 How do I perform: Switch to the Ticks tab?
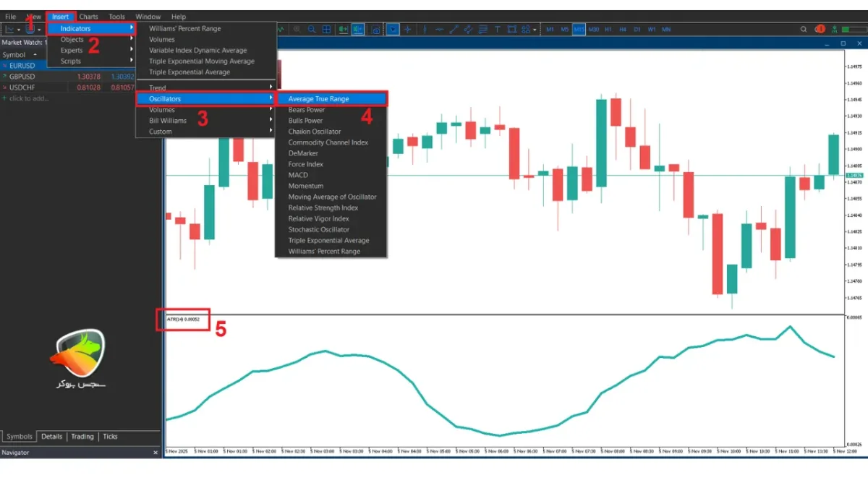[110, 437]
